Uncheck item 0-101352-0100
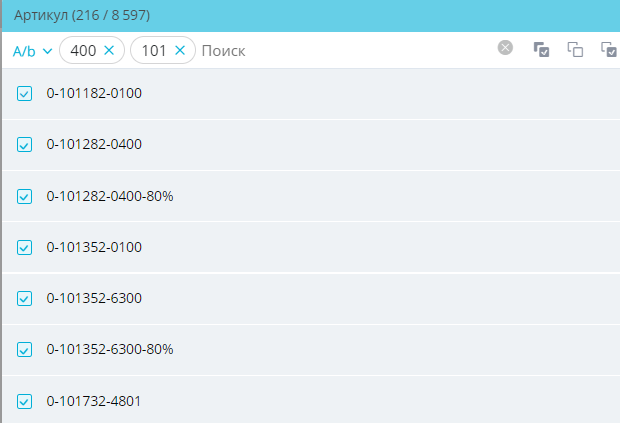 tap(25, 247)
